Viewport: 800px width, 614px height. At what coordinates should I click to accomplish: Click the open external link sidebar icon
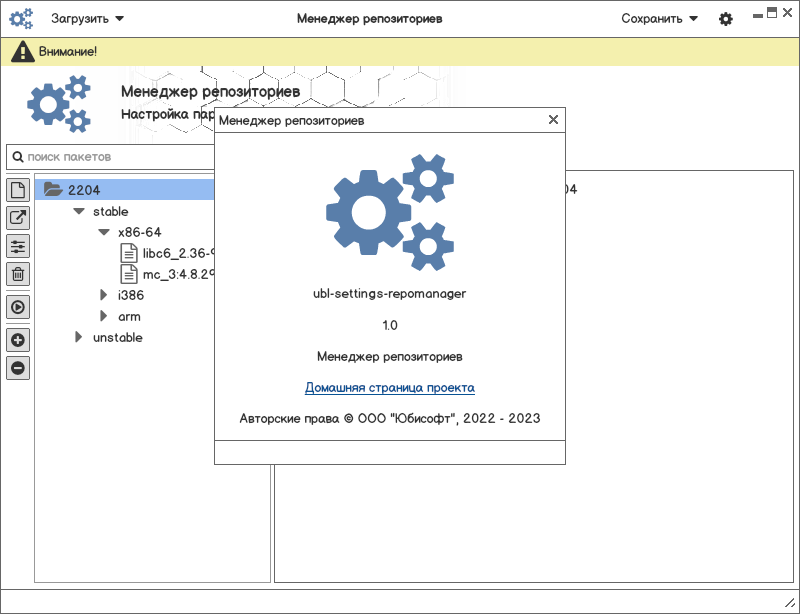click(x=18, y=218)
